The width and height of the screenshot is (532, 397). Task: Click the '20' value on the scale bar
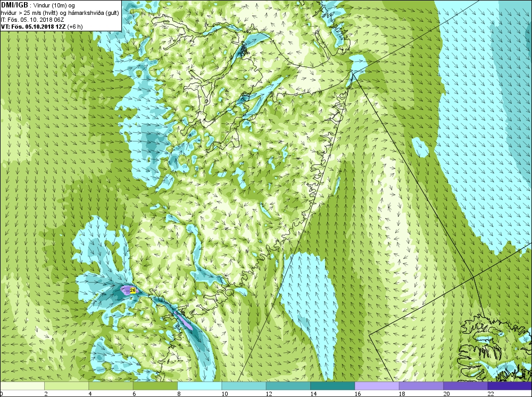click(446, 394)
